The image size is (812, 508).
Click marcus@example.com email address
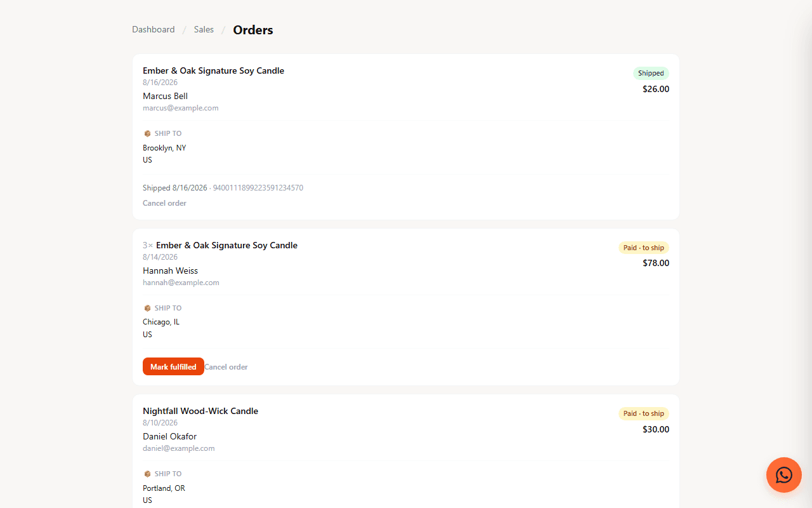[x=181, y=108]
